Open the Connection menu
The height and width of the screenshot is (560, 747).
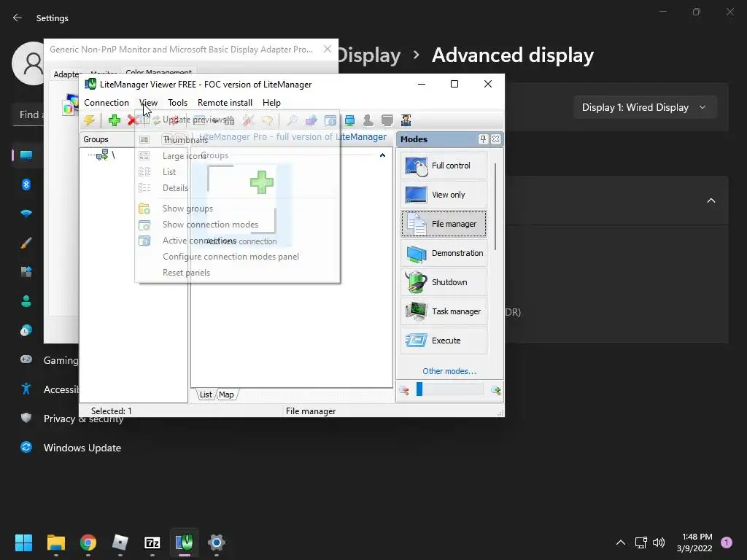click(x=107, y=103)
